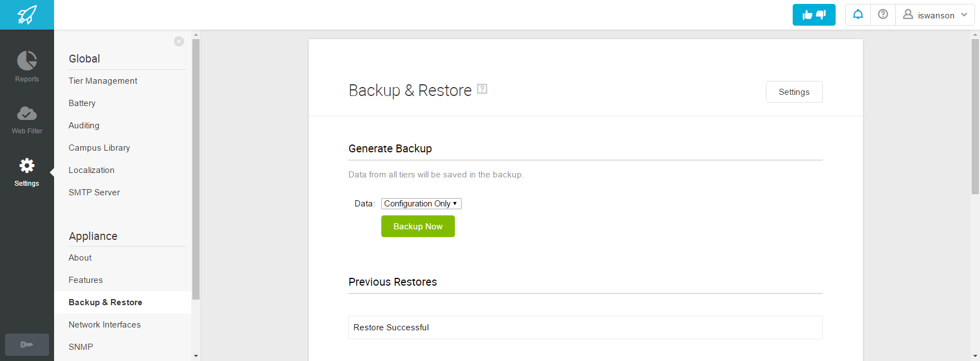980x361 pixels.
Task: Click the Restore Successful entry
Action: 391,328
